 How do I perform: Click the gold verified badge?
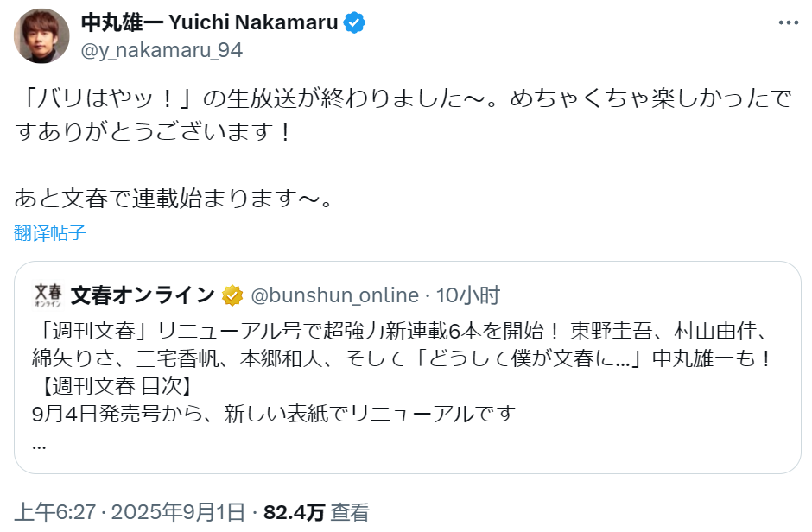(232, 295)
